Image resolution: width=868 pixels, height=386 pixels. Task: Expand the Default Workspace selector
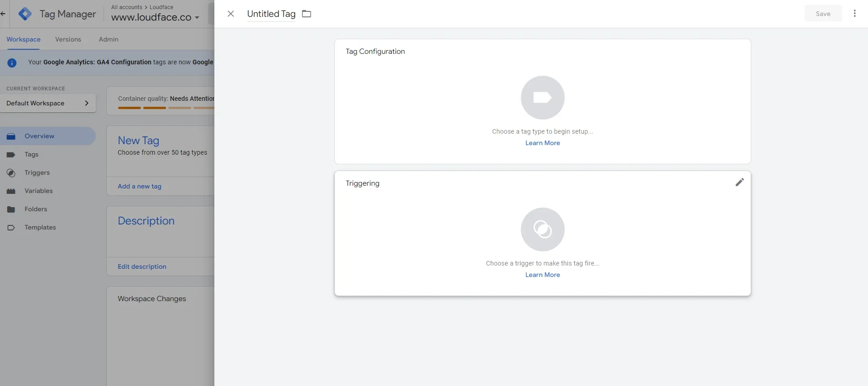[x=48, y=103]
